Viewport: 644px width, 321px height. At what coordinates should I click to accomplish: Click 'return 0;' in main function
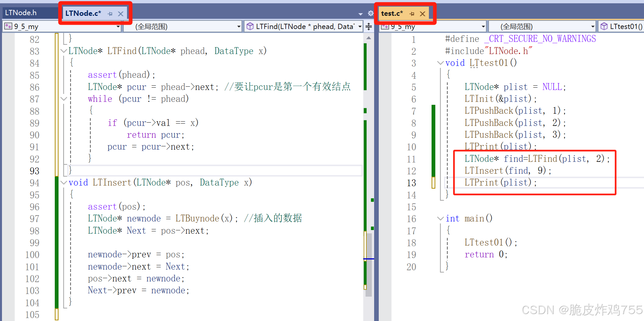[486, 254]
